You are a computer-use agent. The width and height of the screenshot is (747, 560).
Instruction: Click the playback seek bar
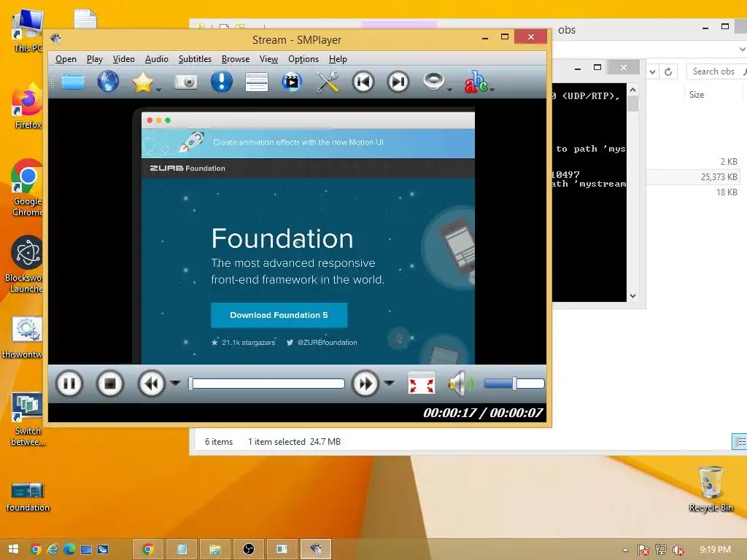point(267,384)
